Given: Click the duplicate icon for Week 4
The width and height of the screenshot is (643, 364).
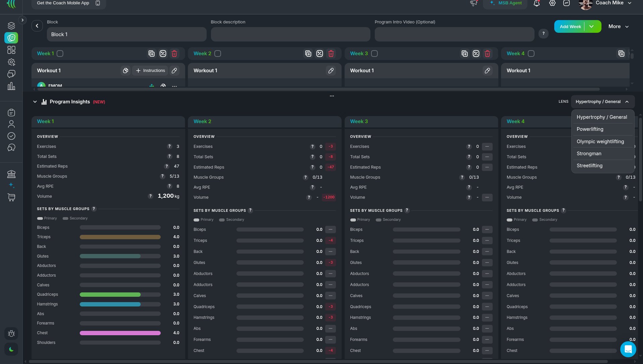Looking at the screenshot, I should tap(621, 54).
